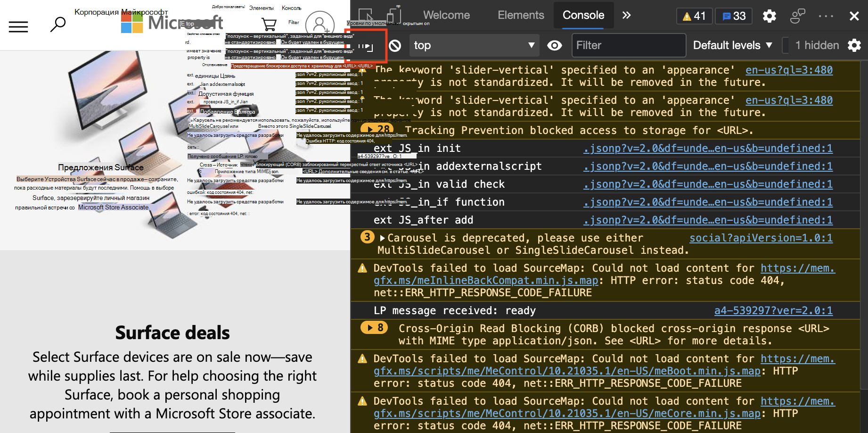Toggle device emulation mode
This screenshot has height=433, width=868.
(393, 16)
